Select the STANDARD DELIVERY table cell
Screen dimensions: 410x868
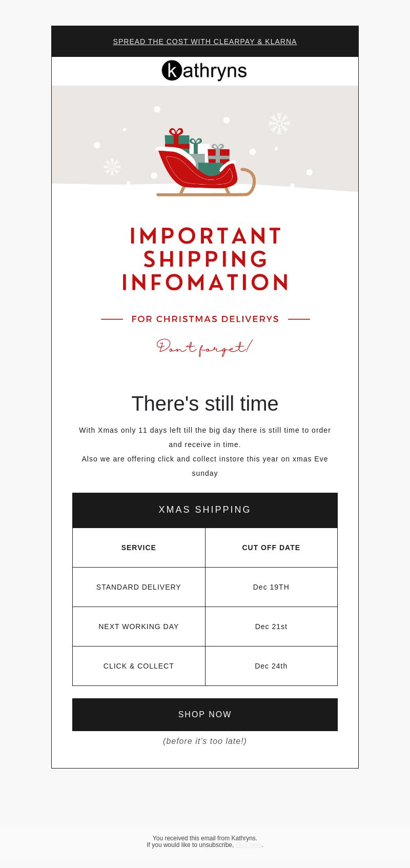pos(139,587)
